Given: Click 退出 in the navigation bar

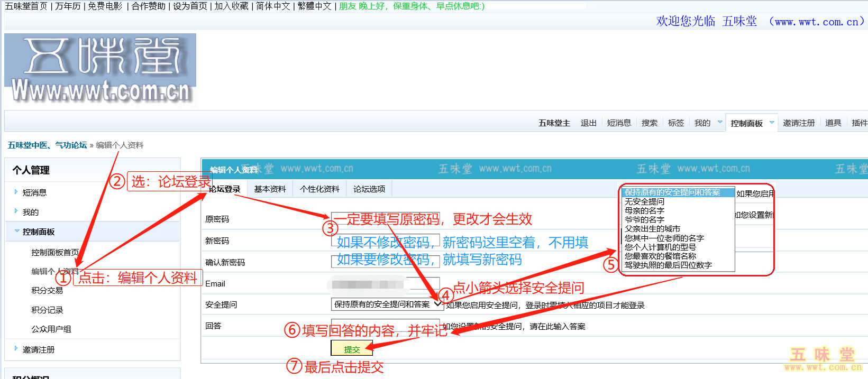Looking at the screenshot, I should [588, 123].
